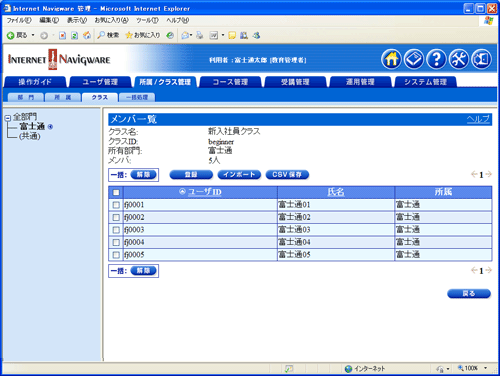Click the bottom pager left arrow

click(474, 270)
